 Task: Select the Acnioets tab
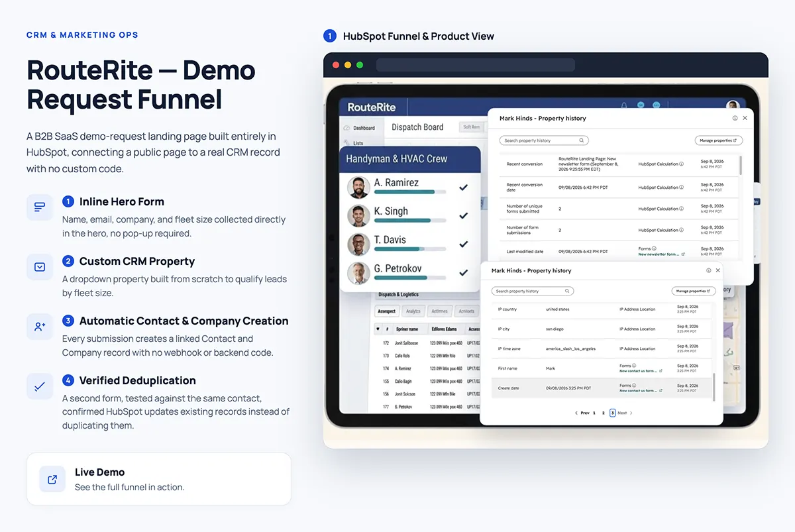(466, 311)
